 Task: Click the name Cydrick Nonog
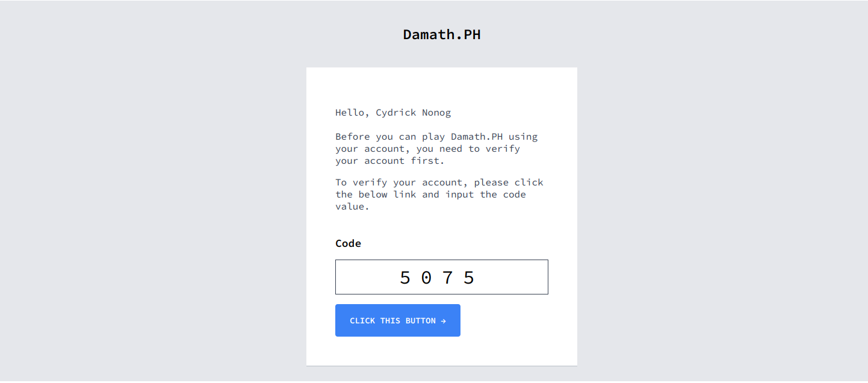(x=414, y=113)
